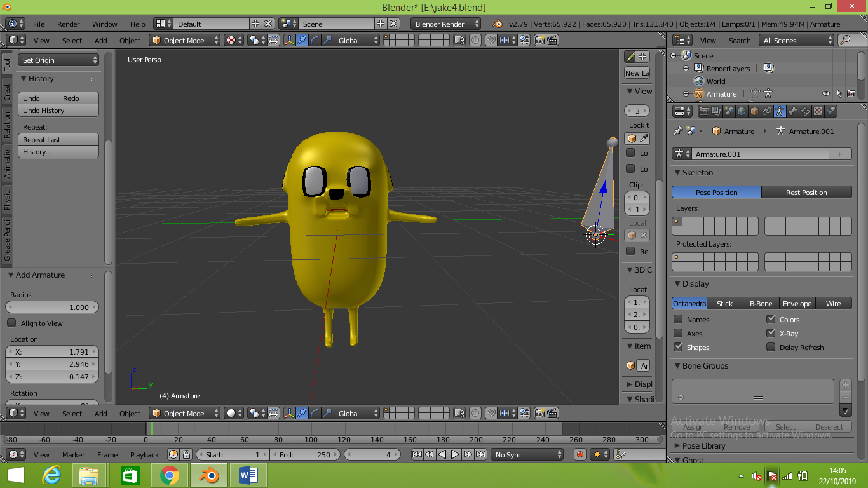Toggle Armature renderability camera icon in Outliner

[x=851, y=93]
